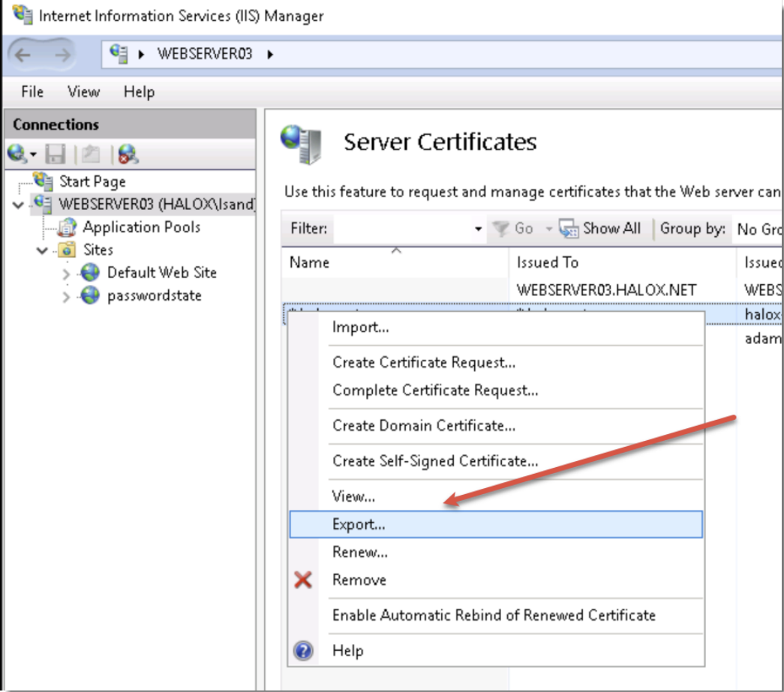Click the forward navigation arrow

point(62,55)
